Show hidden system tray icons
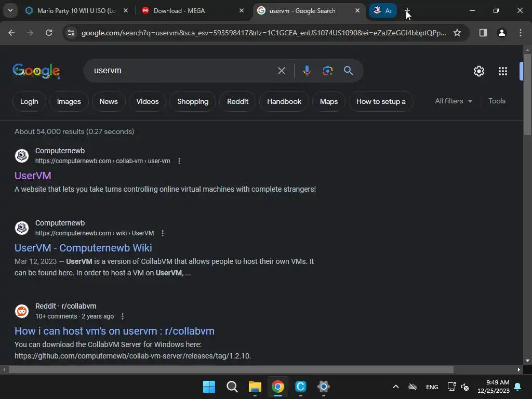Screen dimensions: 532x399 tap(395, 387)
